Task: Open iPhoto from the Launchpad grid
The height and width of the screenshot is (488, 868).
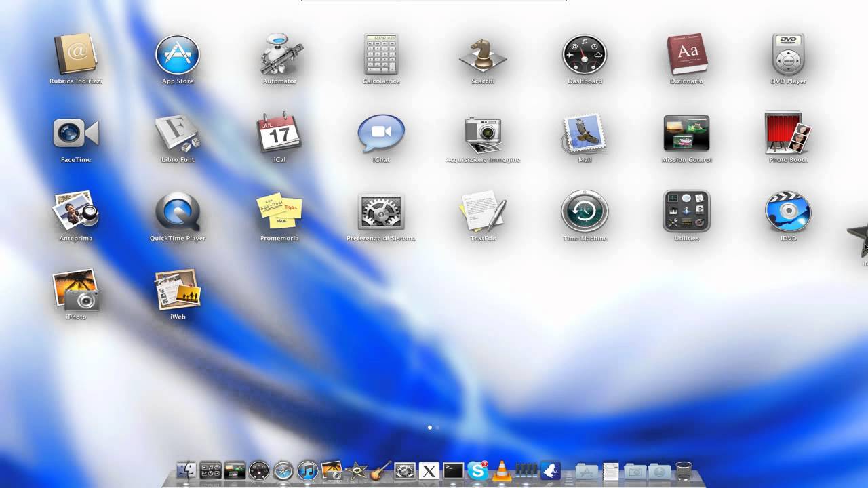Action: click(76, 290)
